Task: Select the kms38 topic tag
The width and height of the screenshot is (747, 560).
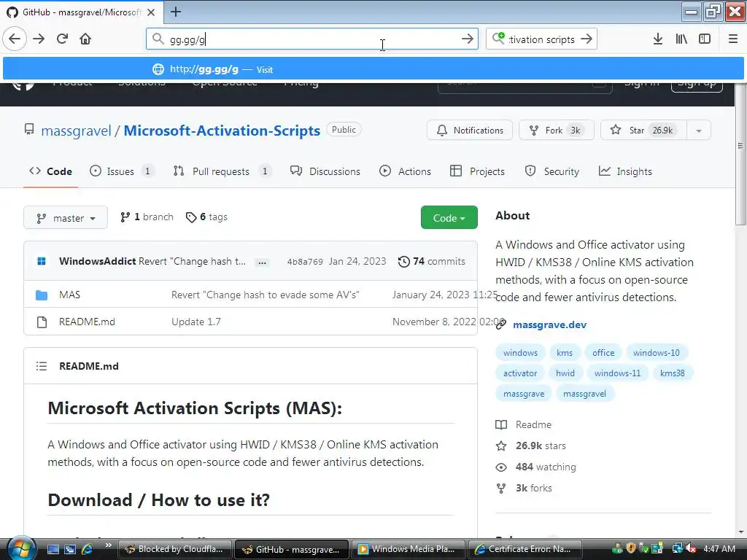Action: pos(672,373)
